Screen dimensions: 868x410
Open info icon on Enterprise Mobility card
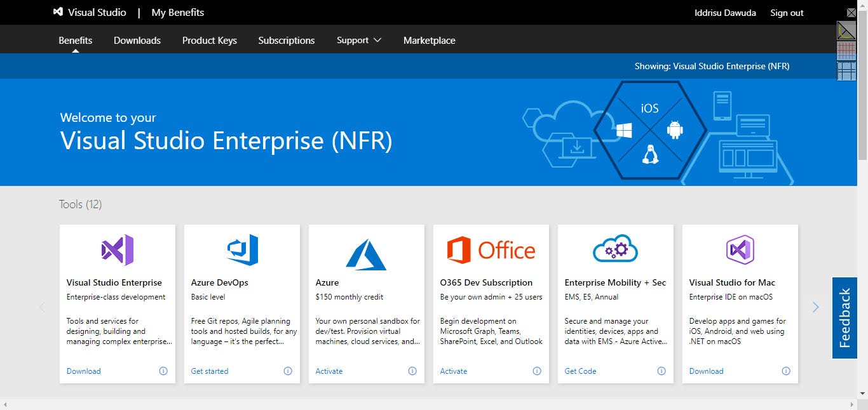(x=661, y=371)
